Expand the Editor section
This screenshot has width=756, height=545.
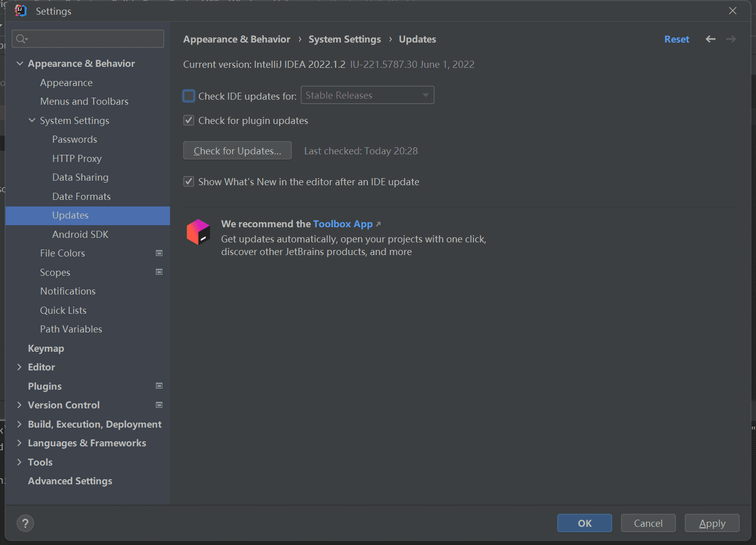pos(19,367)
